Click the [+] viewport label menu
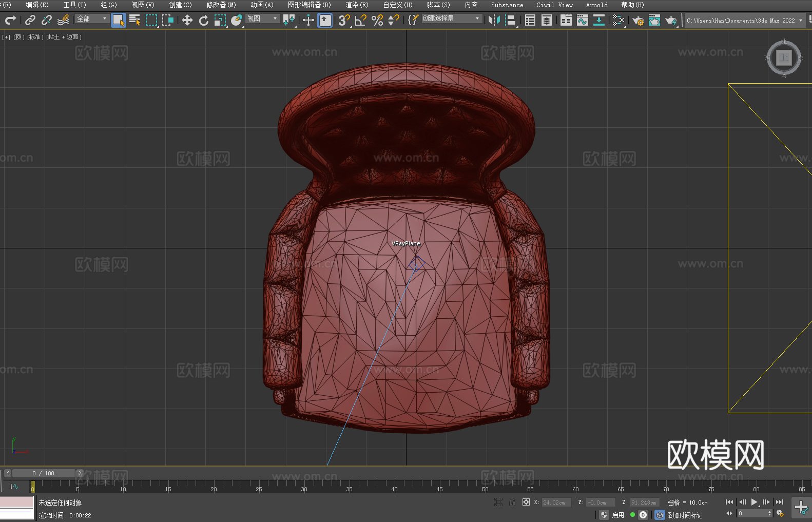Image resolution: width=812 pixels, height=522 pixels. (6, 37)
